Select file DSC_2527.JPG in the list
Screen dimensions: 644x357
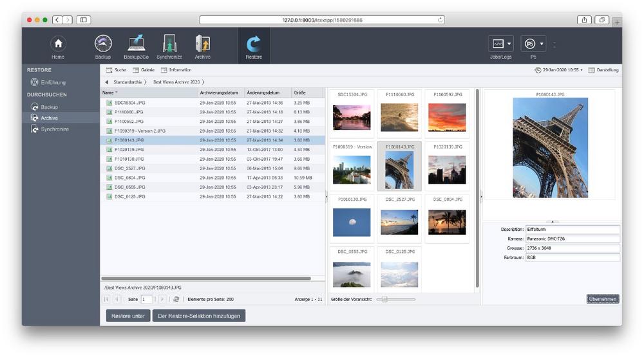tap(213, 169)
